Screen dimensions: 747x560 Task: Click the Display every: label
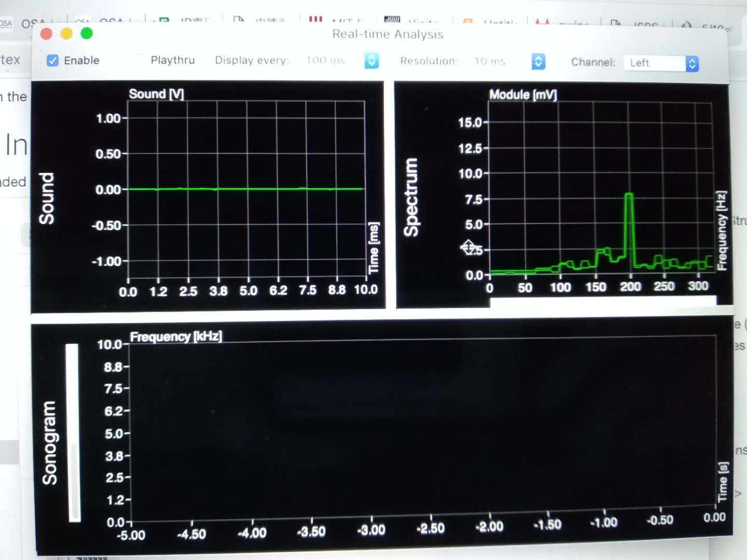(252, 60)
